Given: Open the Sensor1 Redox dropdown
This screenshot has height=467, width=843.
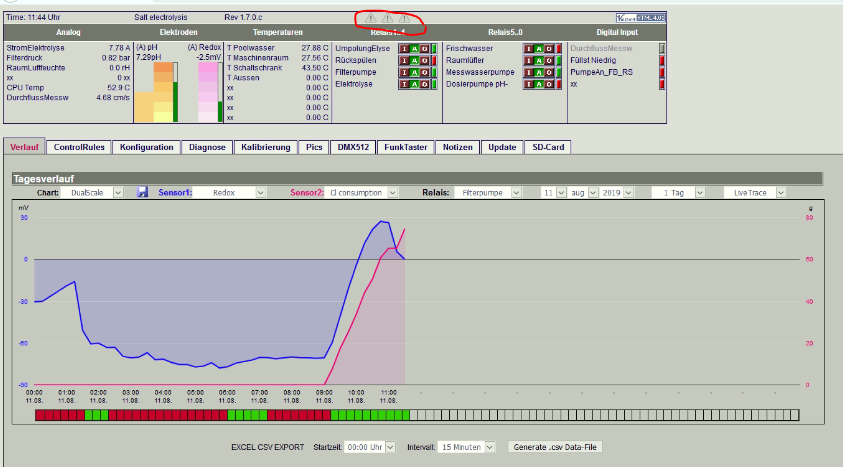Looking at the screenshot, I should 229,192.
